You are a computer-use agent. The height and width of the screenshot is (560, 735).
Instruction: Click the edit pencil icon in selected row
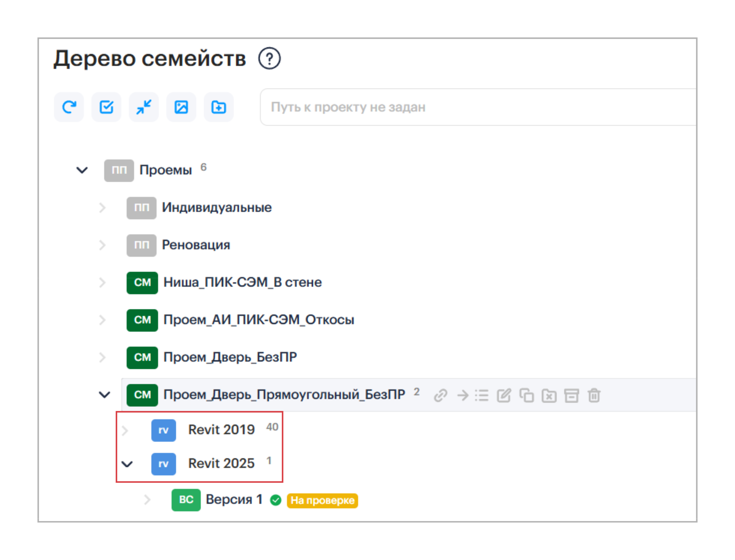click(x=504, y=396)
